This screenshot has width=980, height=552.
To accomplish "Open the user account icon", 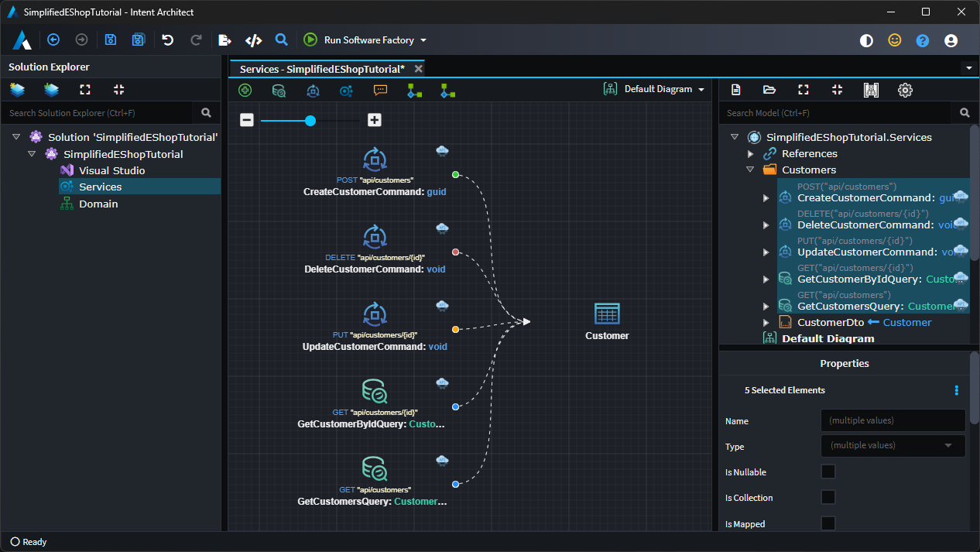I will tap(951, 40).
